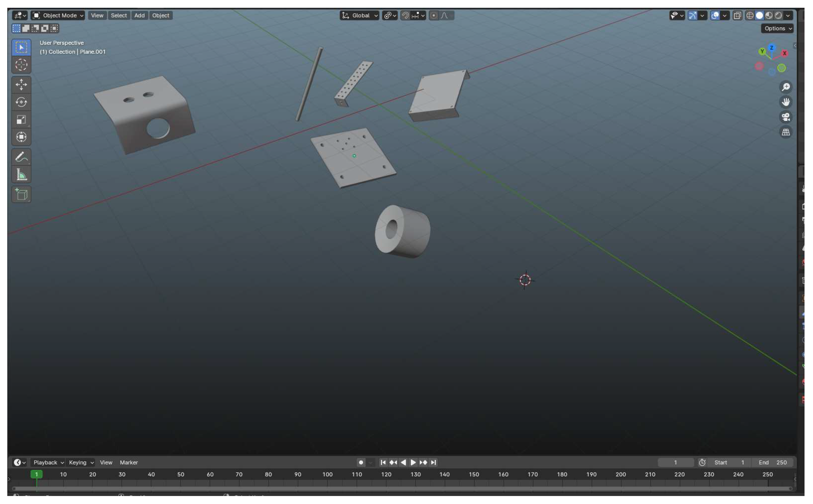The image size is (813, 504).
Task: Open the Object Mode dropdown
Action: pyautogui.click(x=58, y=15)
